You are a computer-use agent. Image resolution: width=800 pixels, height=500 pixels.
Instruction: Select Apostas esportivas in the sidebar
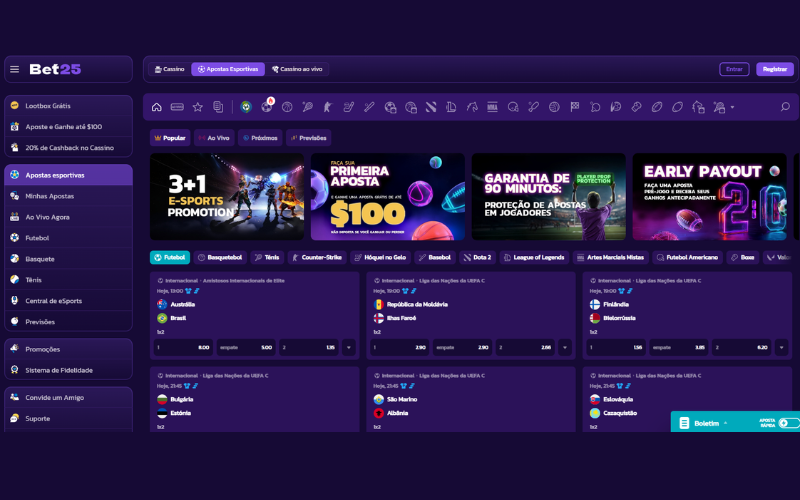68,176
